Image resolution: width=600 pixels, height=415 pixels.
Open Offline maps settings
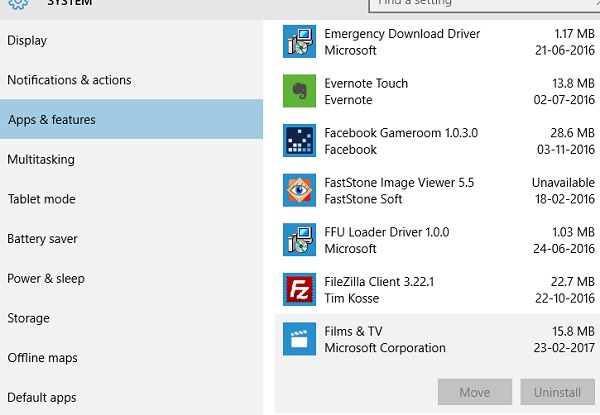pyautogui.click(x=131, y=358)
